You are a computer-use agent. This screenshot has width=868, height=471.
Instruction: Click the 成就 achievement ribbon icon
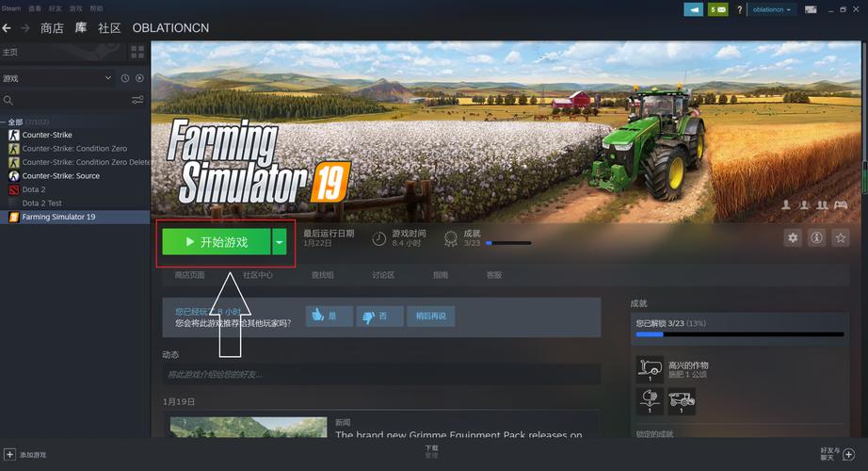point(451,239)
